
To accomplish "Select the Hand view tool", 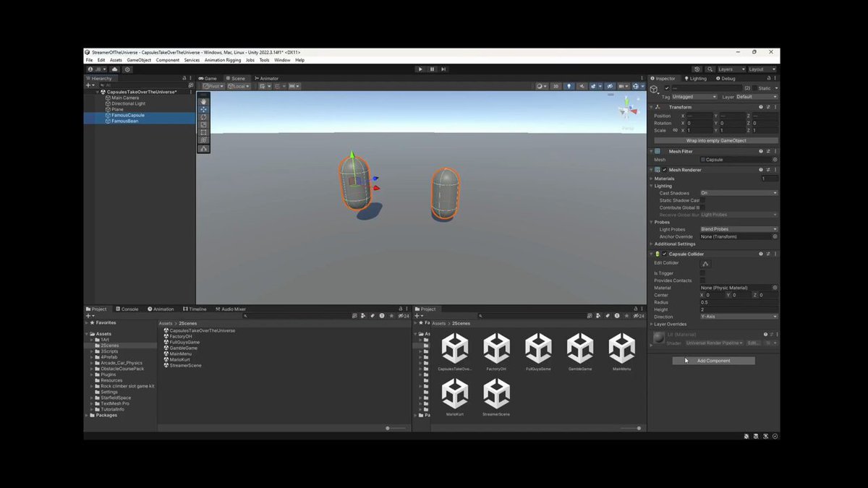I will pos(203,102).
